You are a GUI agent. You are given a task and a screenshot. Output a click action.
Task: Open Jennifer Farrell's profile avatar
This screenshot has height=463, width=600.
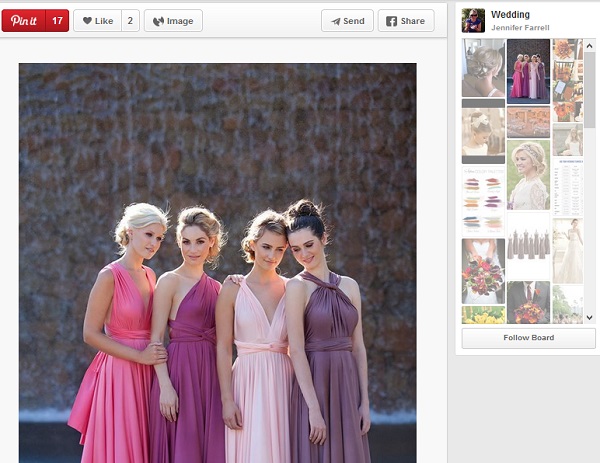(x=473, y=20)
